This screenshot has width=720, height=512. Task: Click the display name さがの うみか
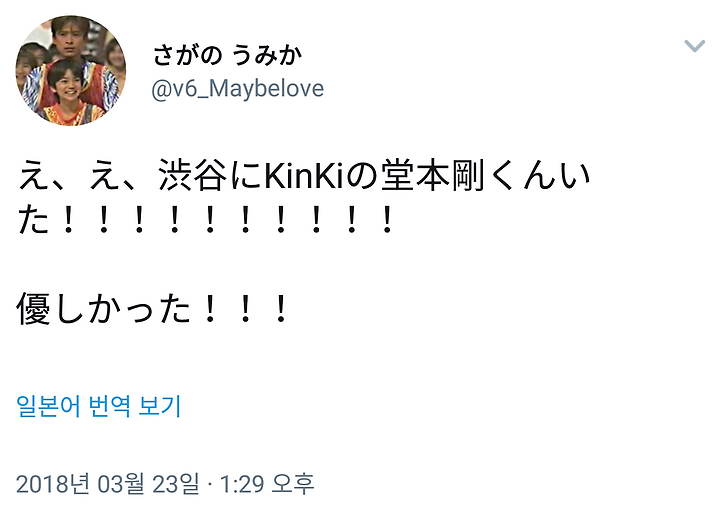coord(227,55)
